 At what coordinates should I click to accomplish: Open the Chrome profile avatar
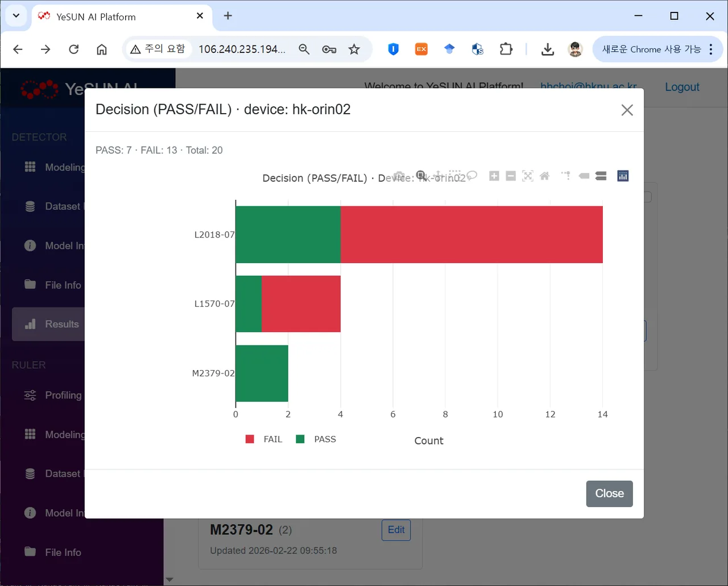tap(576, 49)
